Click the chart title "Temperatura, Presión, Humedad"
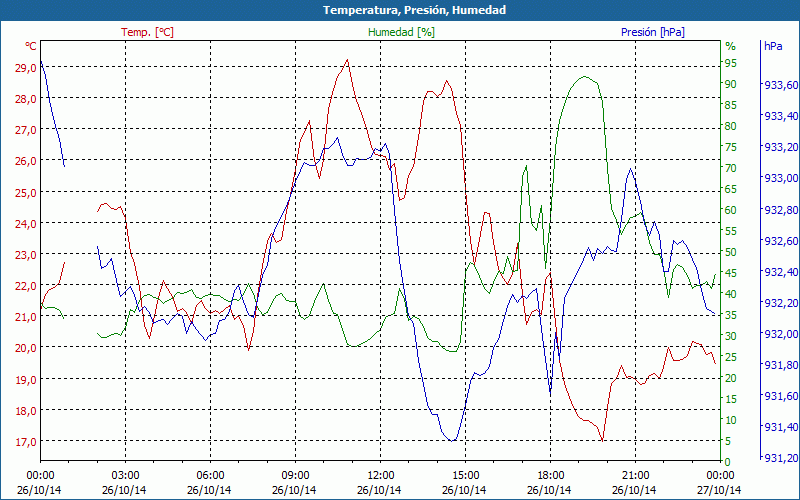The width and height of the screenshot is (800, 500). [x=414, y=10]
